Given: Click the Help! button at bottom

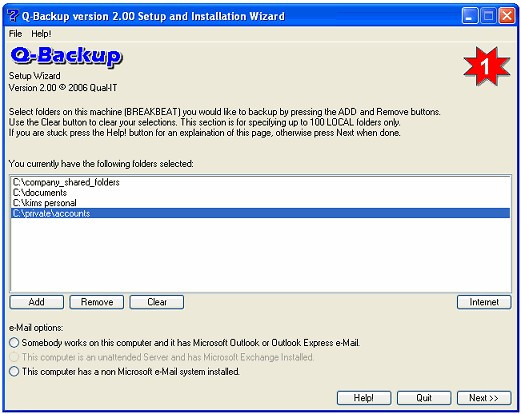Looking at the screenshot, I should click(x=364, y=398).
